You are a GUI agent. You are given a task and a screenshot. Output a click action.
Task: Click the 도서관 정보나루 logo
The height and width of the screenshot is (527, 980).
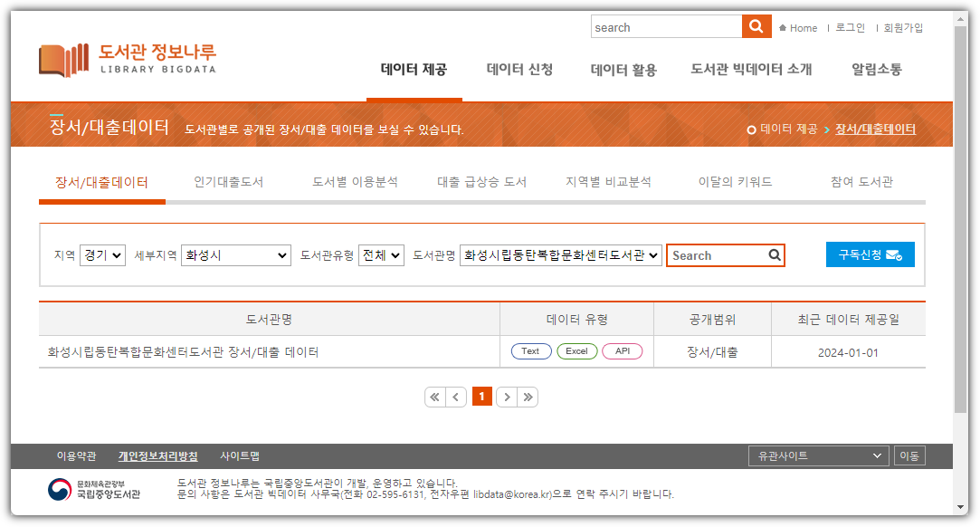128,60
